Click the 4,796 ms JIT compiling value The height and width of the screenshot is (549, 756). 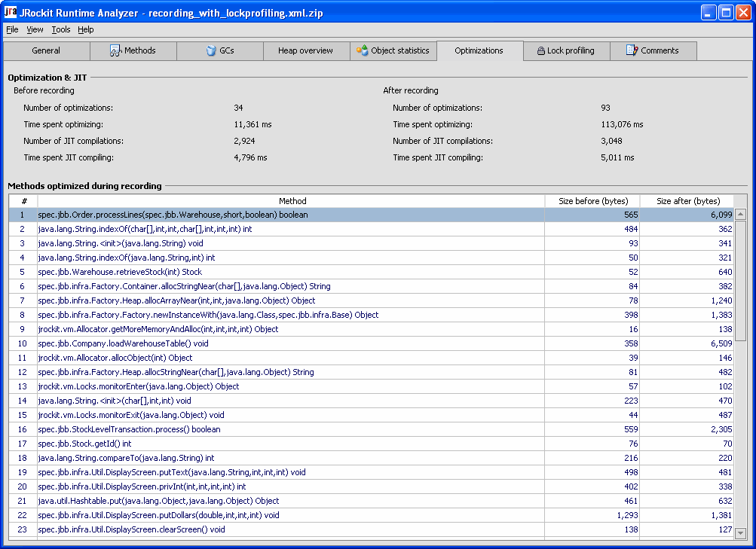(x=250, y=157)
